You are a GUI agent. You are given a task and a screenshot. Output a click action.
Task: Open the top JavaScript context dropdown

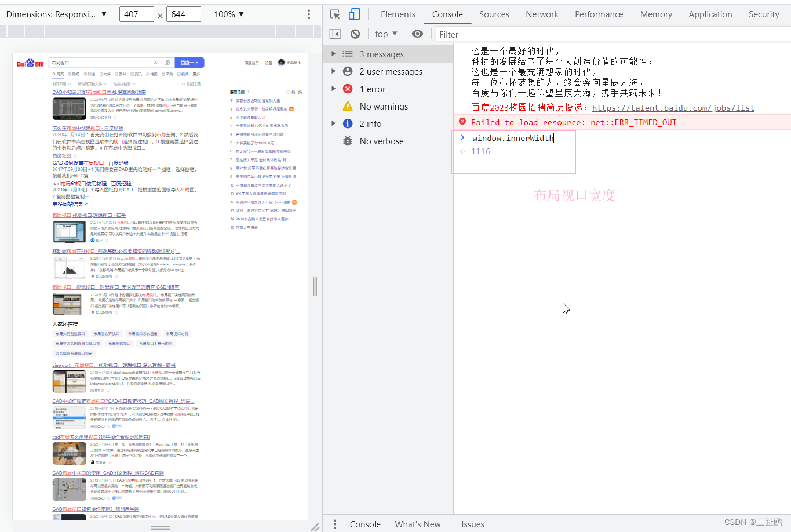point(386,34)
